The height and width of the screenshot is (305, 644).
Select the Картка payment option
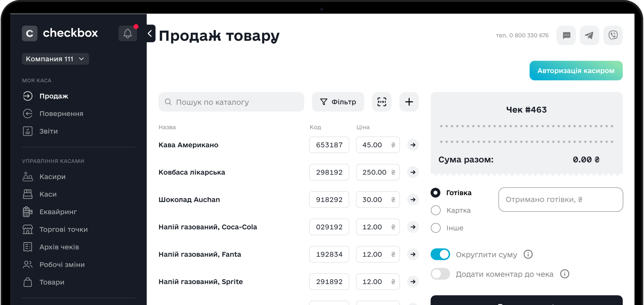[436, 210]
